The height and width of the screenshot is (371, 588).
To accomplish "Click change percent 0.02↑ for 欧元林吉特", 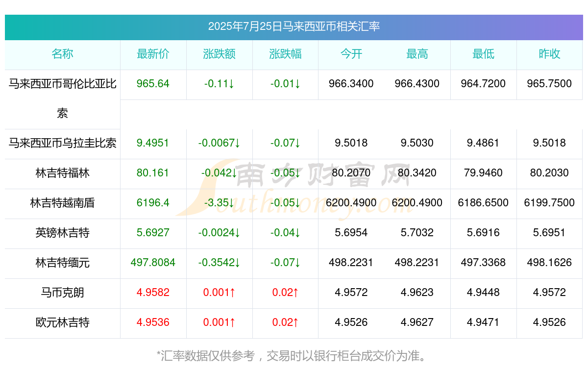I will (285, 322).
